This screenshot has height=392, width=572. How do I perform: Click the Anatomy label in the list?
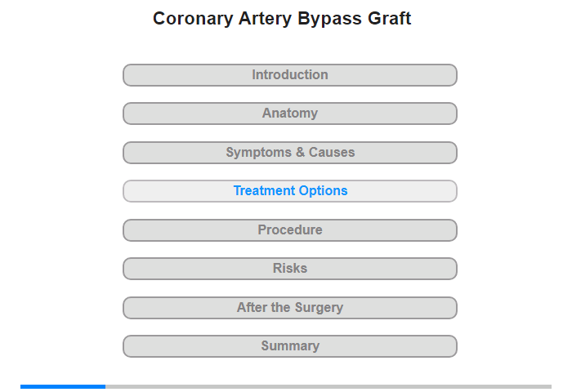pyautogui.click(x=290, y=114)
